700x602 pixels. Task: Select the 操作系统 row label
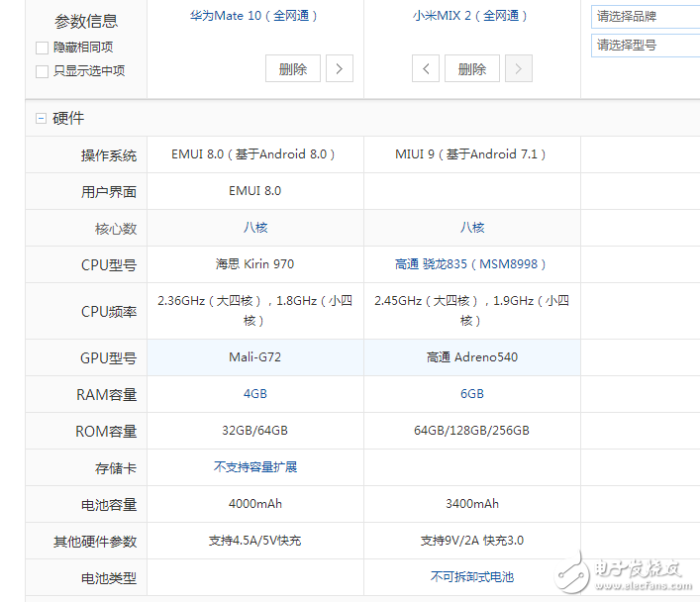109,155
